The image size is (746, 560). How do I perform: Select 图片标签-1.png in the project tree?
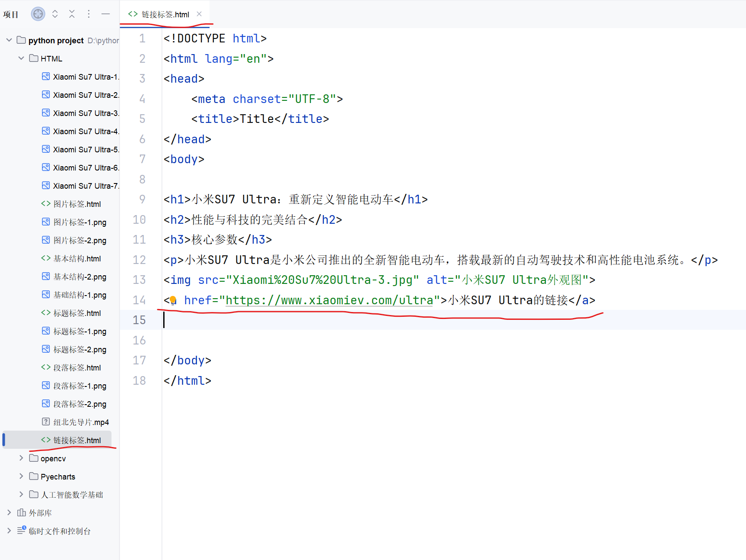pos(74,222)
